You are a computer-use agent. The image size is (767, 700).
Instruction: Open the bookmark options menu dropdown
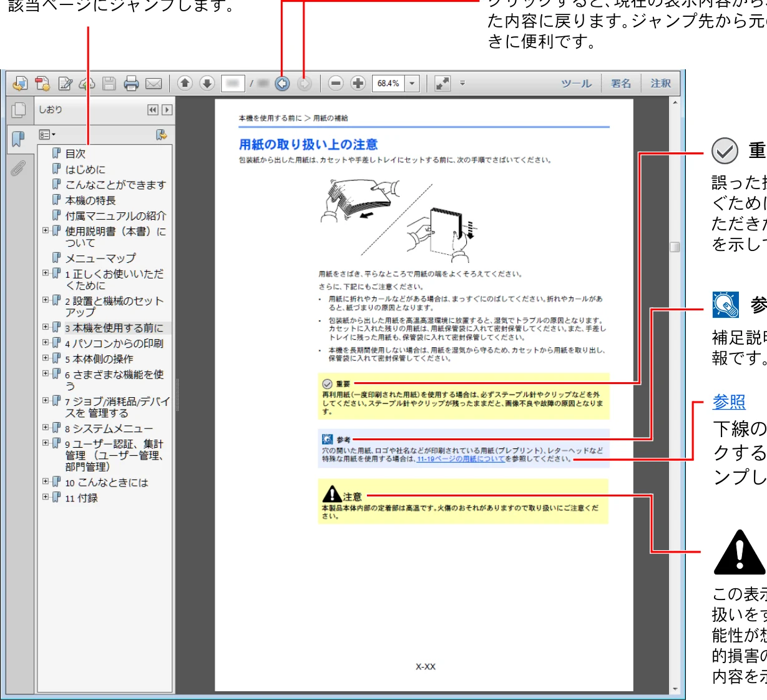coord(47,135)
